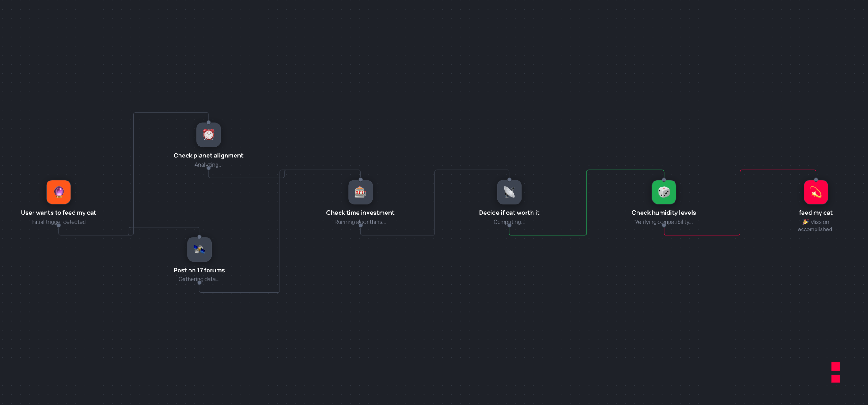Click the alarm clock planet alignment node
The height and width of the screenshot is (405, 868).
click(x=208, y=134)
